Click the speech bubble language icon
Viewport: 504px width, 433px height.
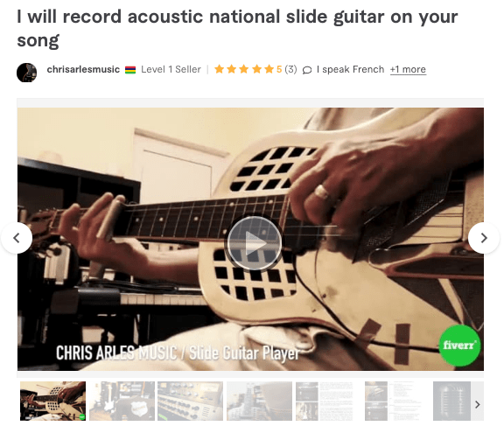tap(307, 70)
